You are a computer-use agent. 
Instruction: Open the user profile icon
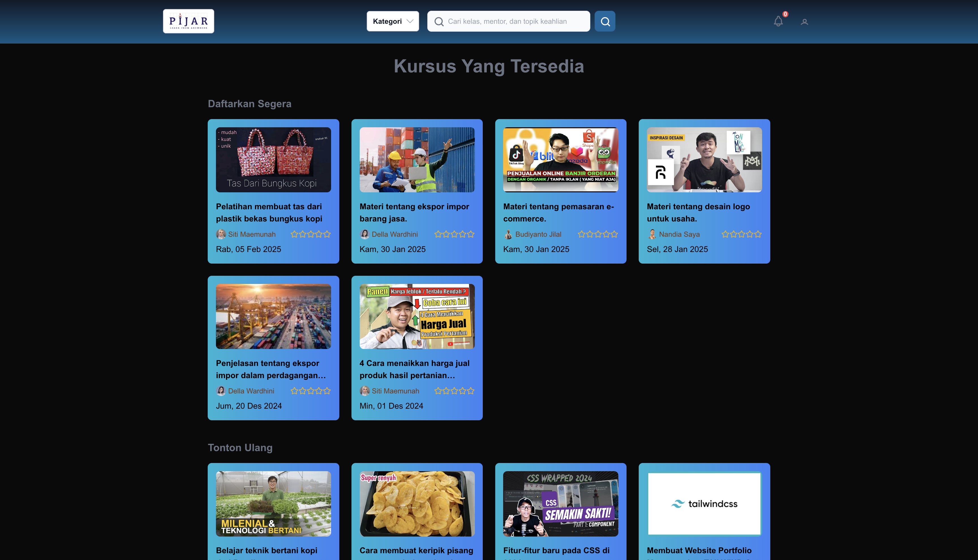click(804, 22)
